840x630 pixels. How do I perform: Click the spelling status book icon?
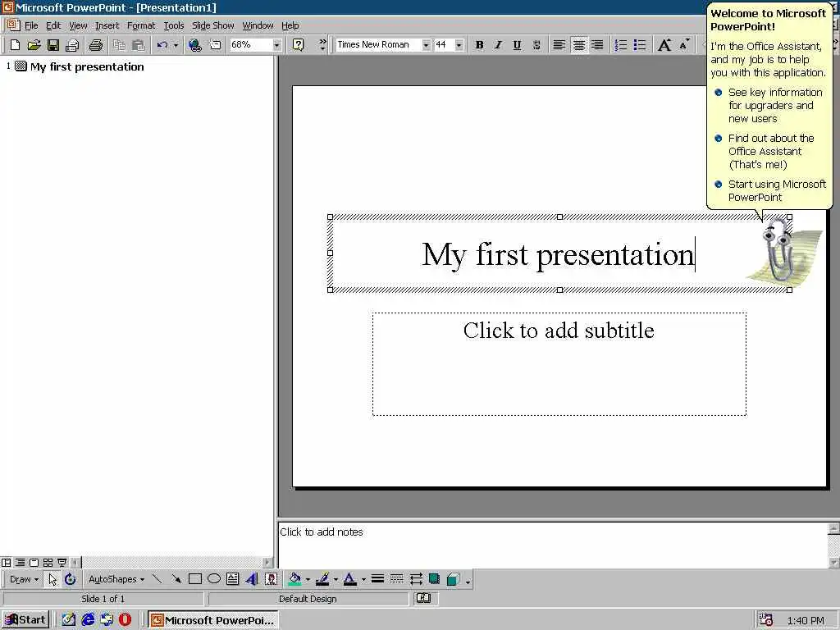[423, 598]
